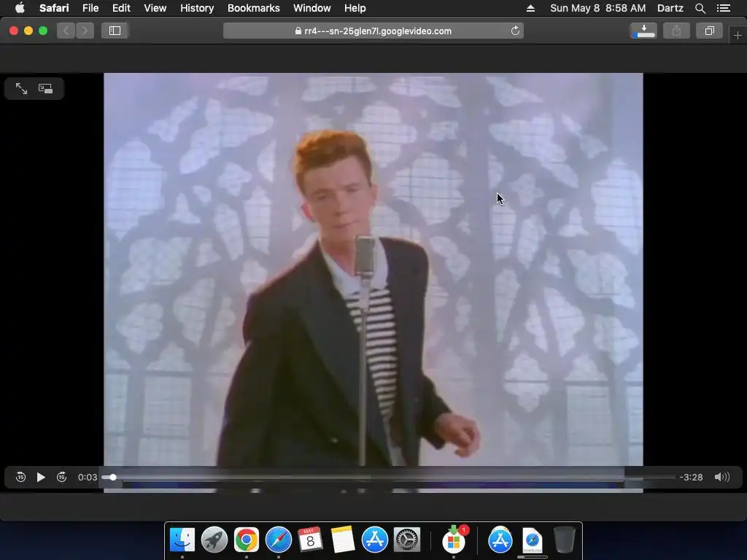Seek along the video timeline bar
This screenshot has height=560, width=747.
click(388, 477)
